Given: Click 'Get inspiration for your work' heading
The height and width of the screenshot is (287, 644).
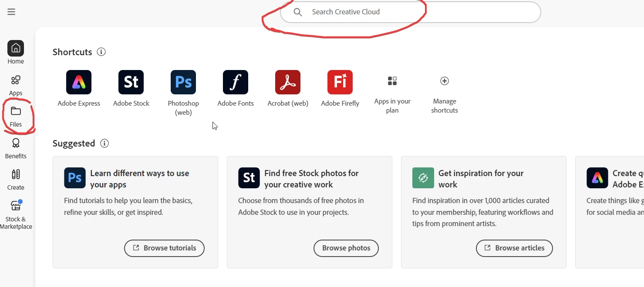Looking at the screenshot, I should pyautogui.click(x=481, y=179).
